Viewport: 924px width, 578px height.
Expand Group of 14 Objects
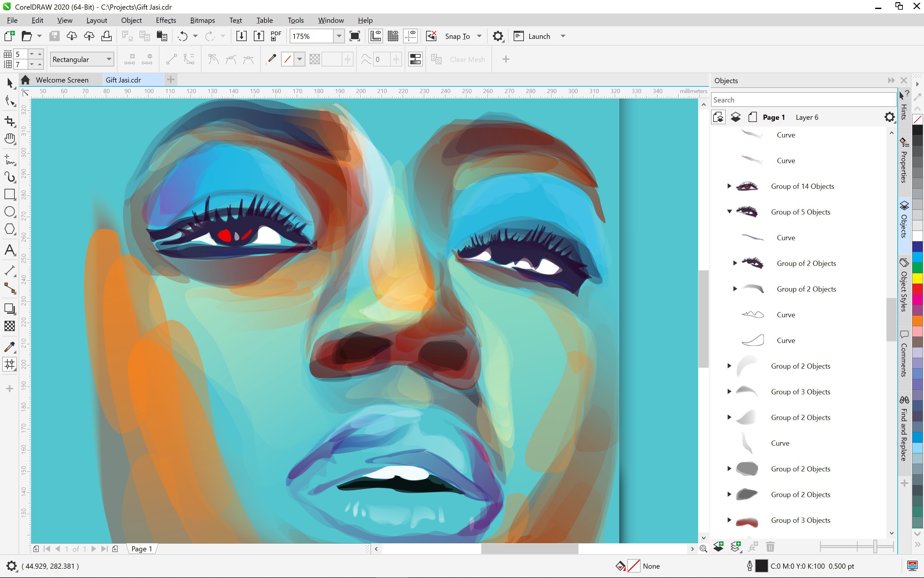click(729, 186)
